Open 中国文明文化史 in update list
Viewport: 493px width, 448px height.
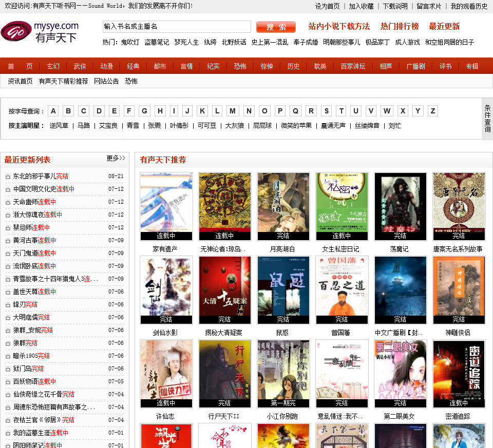(x=34, y=189)
